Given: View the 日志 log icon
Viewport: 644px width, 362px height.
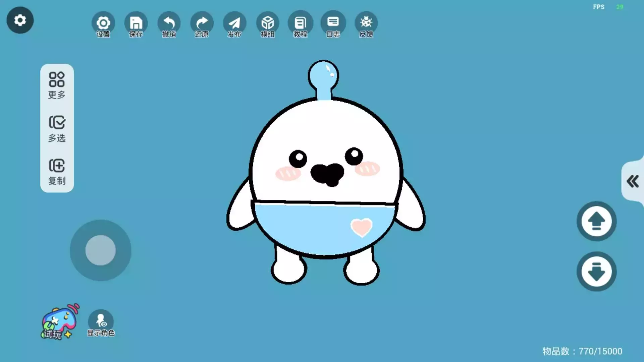Looking at the screenshot, I should tap(333, 24).
